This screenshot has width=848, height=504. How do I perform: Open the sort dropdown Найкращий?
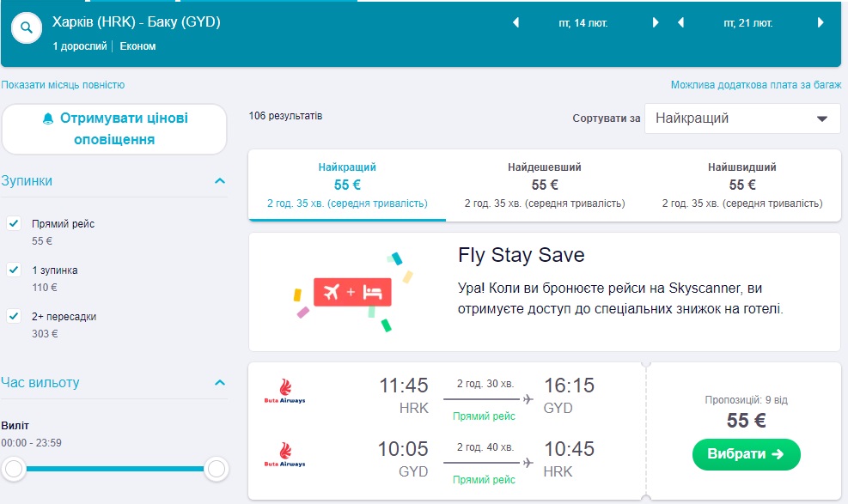(x=742, y=118)
